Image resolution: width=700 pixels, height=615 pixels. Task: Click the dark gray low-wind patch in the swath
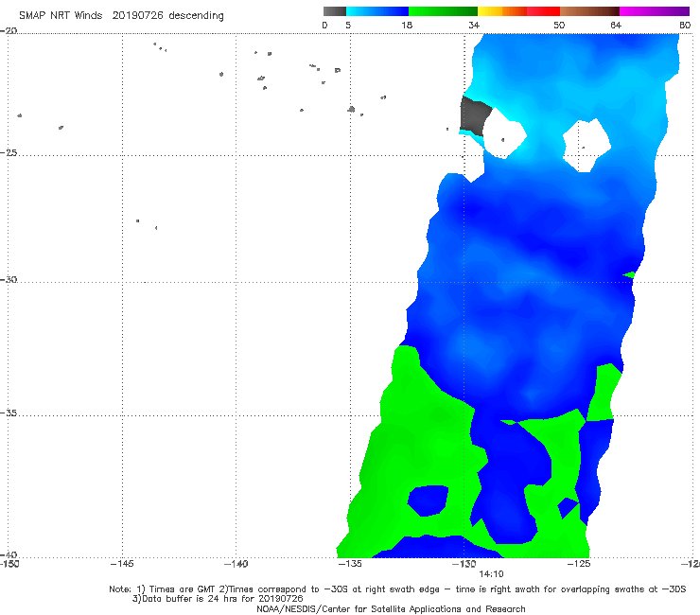[475, 115]
